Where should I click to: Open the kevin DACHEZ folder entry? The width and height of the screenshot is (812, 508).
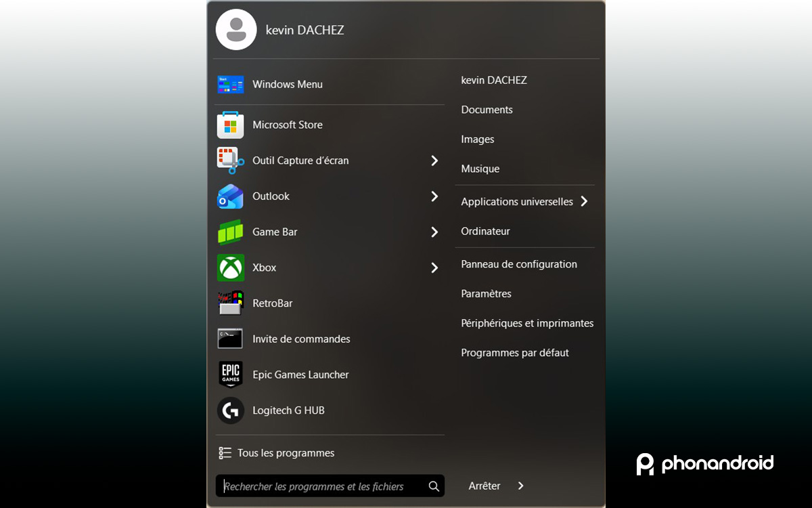pos(494,80)
